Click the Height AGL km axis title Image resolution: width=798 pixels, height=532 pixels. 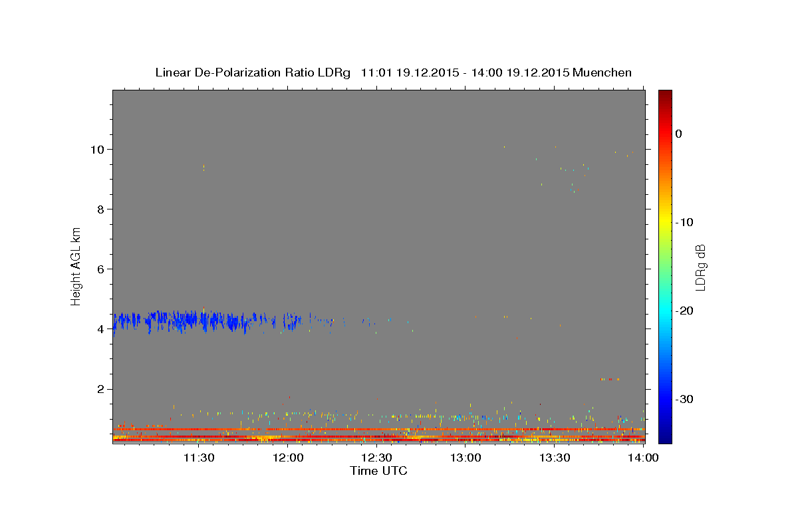coord(76,265)
